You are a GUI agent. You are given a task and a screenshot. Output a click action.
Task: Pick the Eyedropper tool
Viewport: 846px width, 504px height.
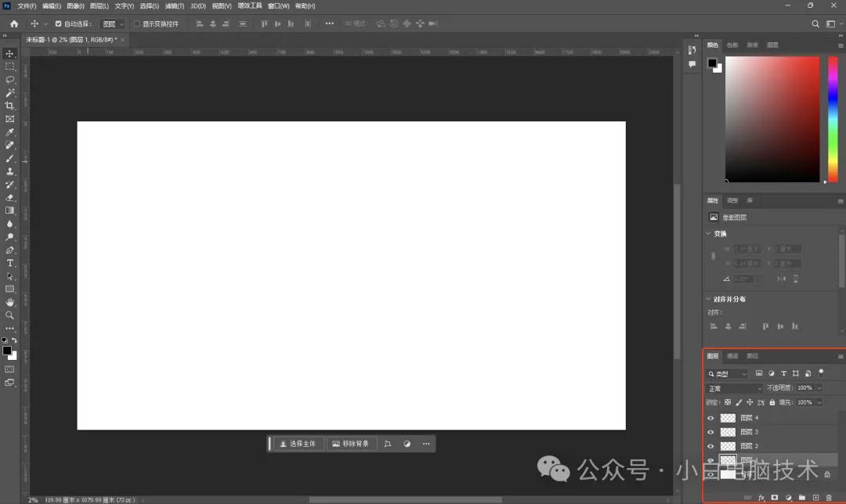tap(10, 132)
